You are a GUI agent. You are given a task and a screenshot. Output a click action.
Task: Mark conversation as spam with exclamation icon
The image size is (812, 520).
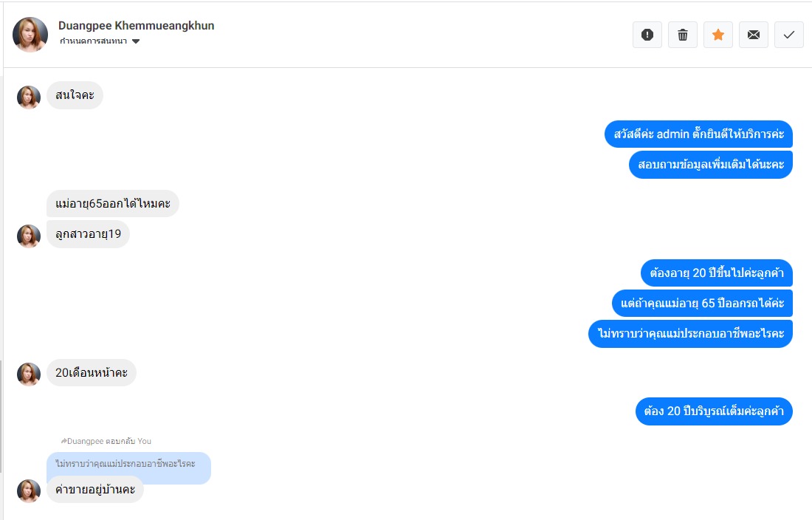[x=647, y=35]
